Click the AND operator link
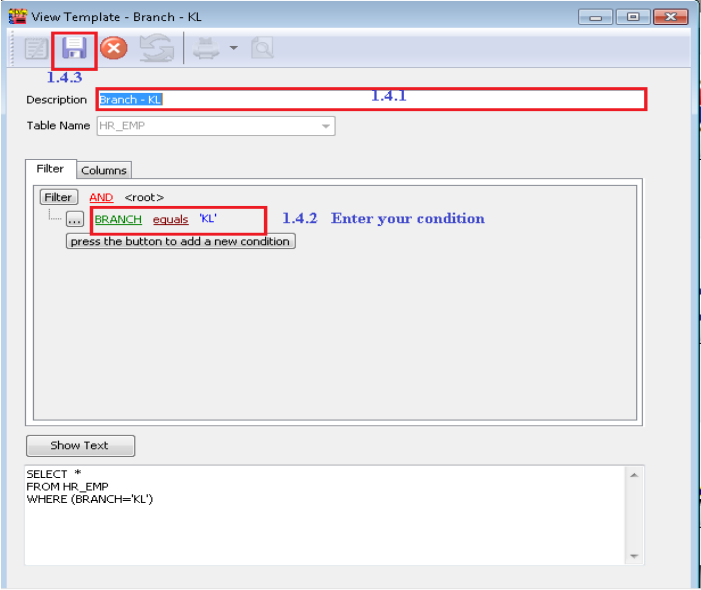The width and height of the screenshot is (701, 590). click(101, 198)
